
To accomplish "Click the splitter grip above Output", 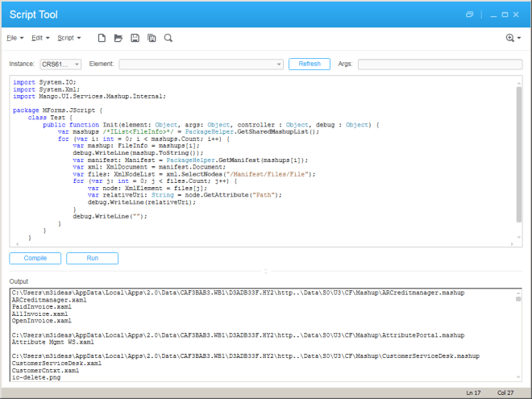I will (x=266, y=271).
